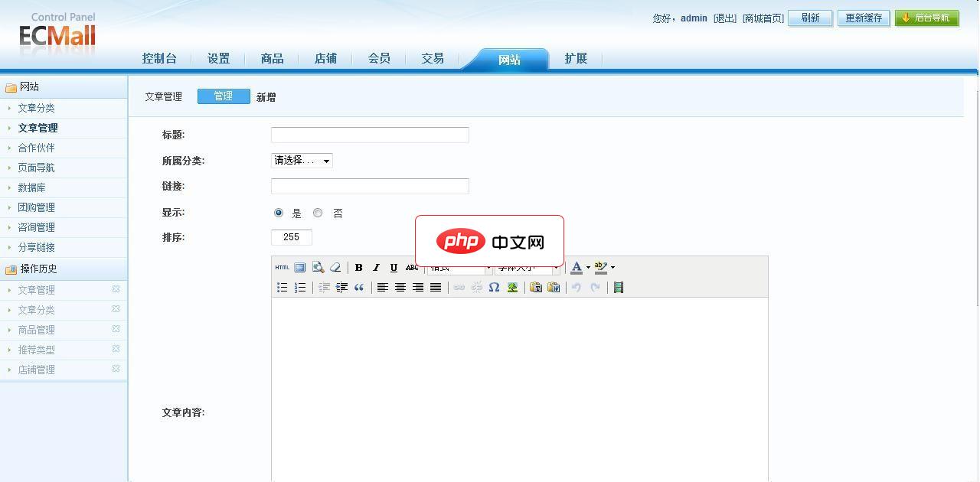Apply underline formatting in the editor
Screen dimensions: 980x482
(x=394, y=267)
